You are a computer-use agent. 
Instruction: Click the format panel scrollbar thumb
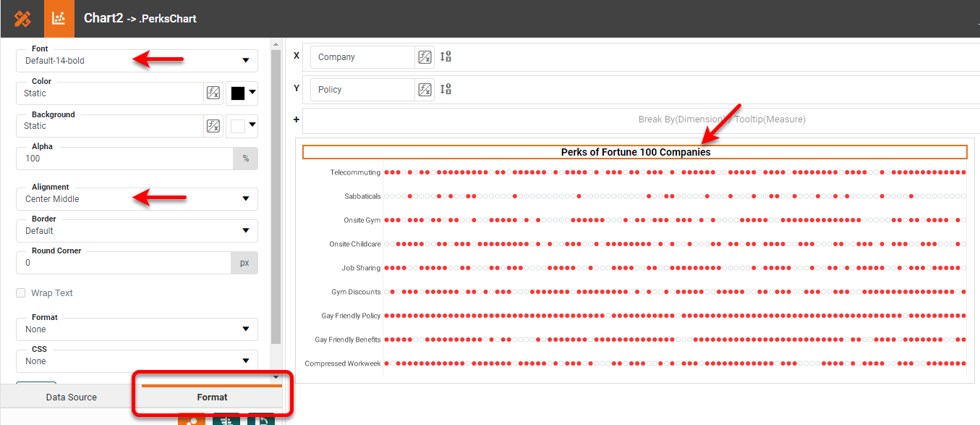[276, 195]
